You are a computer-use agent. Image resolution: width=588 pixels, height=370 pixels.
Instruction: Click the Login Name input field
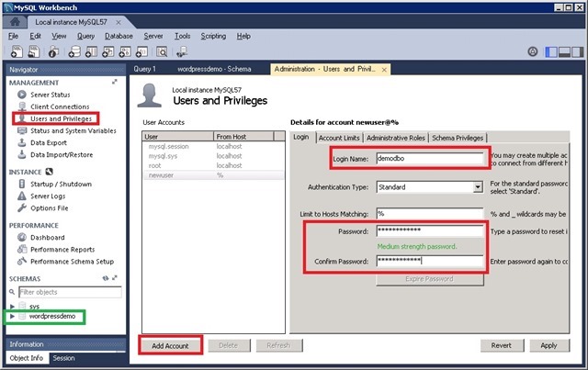430,159
